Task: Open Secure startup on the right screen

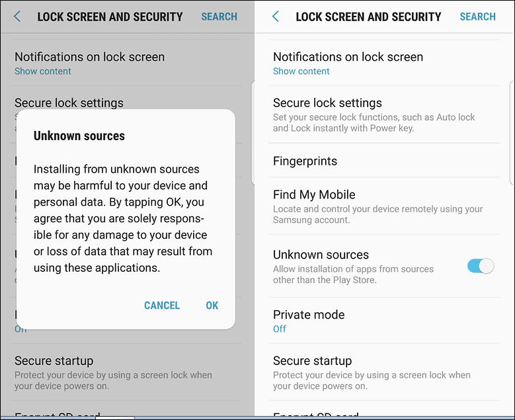Action: pos(312,361)
